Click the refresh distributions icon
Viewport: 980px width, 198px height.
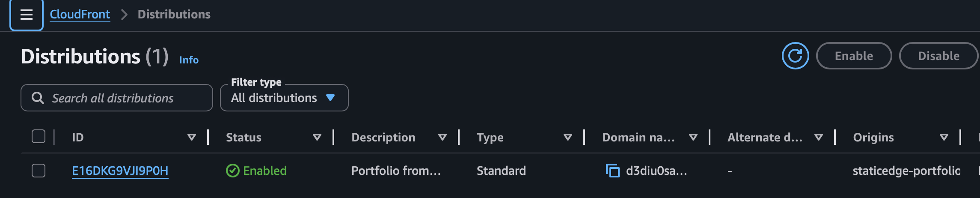point(795,56)
